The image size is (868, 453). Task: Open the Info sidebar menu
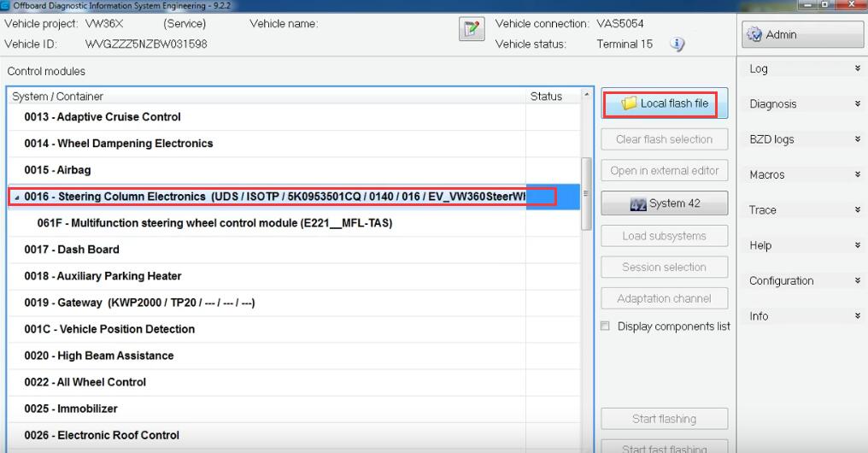pyautogui.click(x=803, y=316)
